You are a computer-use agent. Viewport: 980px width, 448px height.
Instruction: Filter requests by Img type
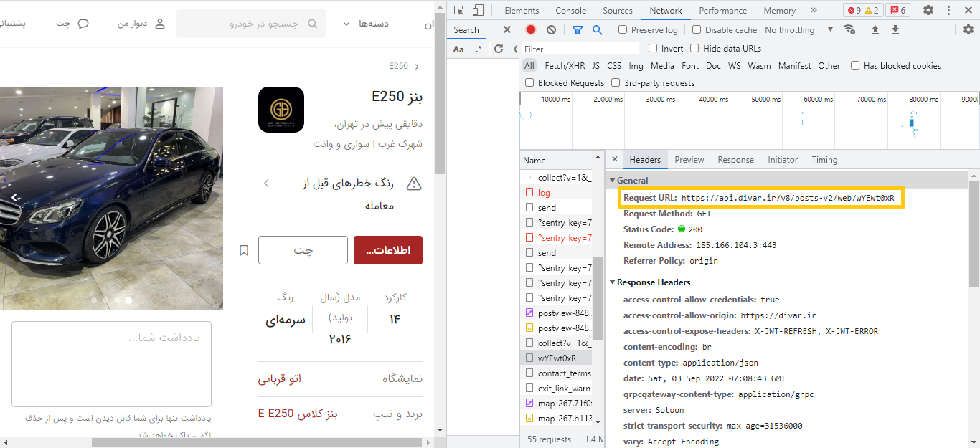click(636, 65)
